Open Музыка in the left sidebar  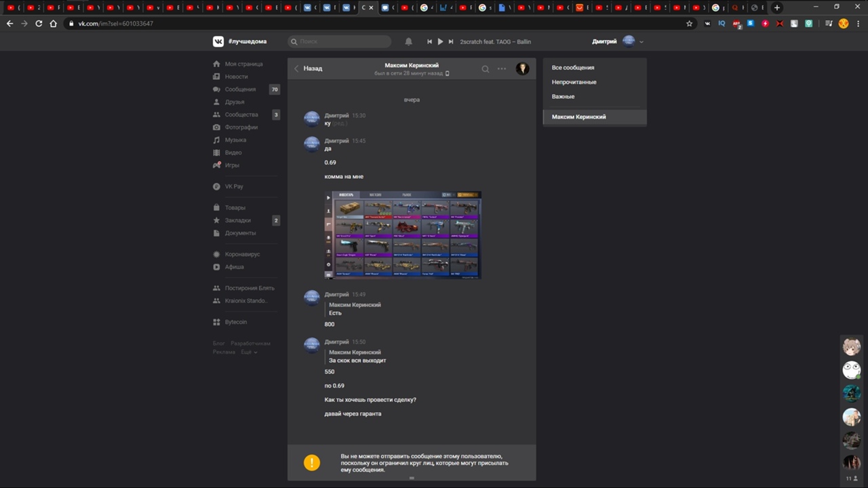(x=235, y=140)
